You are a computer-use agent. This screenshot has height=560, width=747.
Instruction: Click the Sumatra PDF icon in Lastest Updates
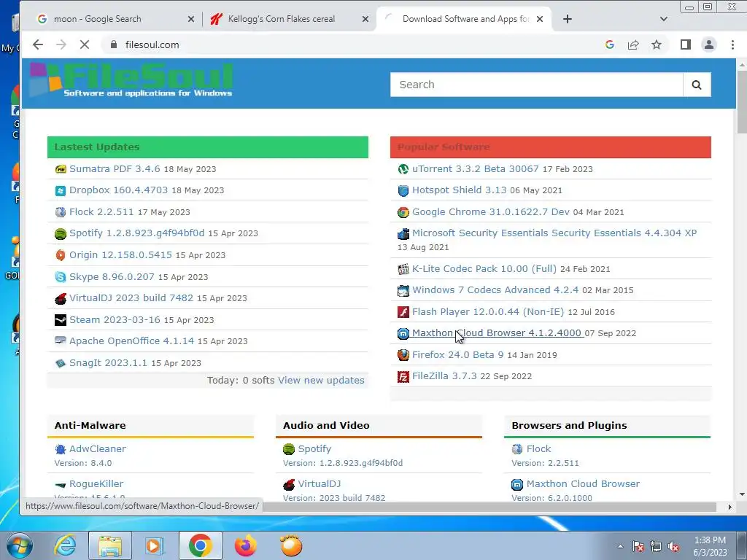(x=61, y=169)
